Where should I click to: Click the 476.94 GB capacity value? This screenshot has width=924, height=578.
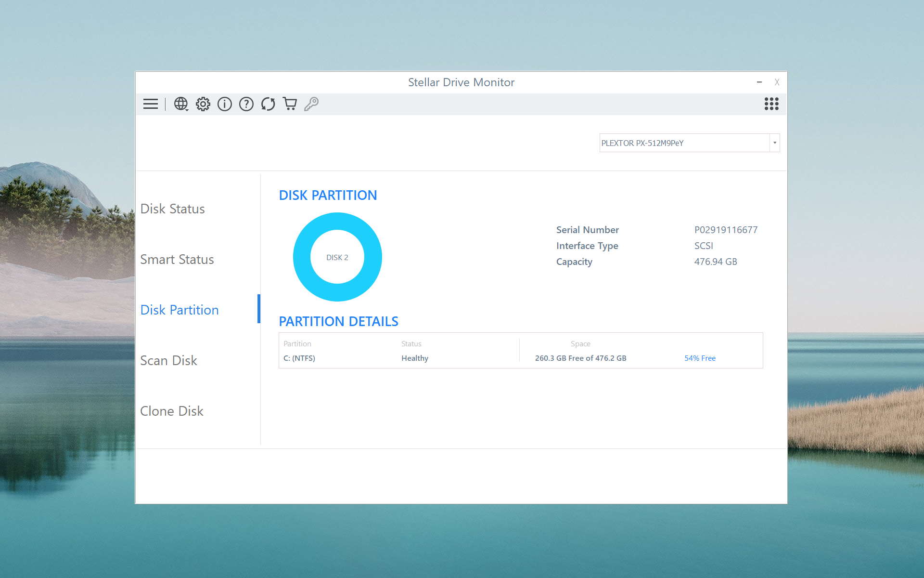[x=716, y=262]
